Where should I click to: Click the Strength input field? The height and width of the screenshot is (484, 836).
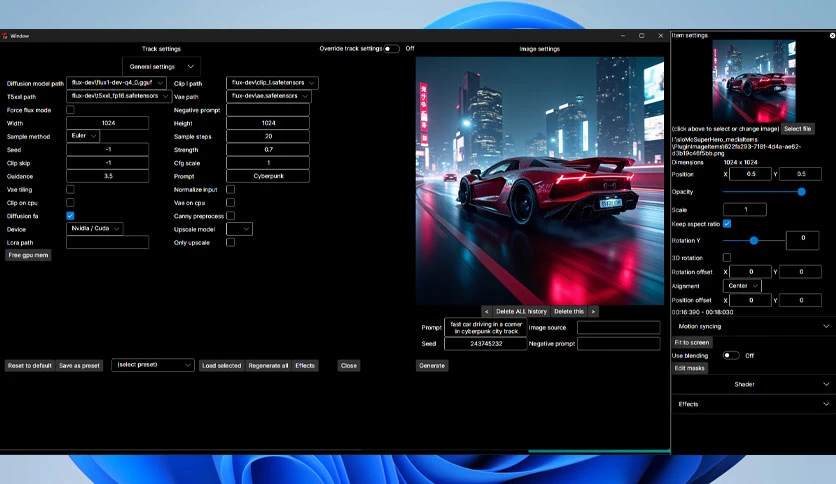[268, 150]
